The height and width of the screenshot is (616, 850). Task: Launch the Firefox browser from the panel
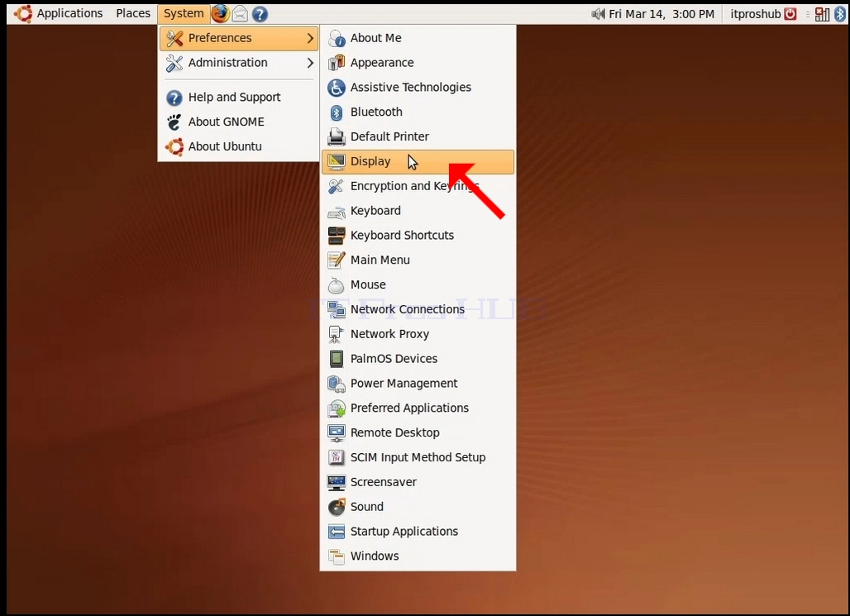click(220, 13)
